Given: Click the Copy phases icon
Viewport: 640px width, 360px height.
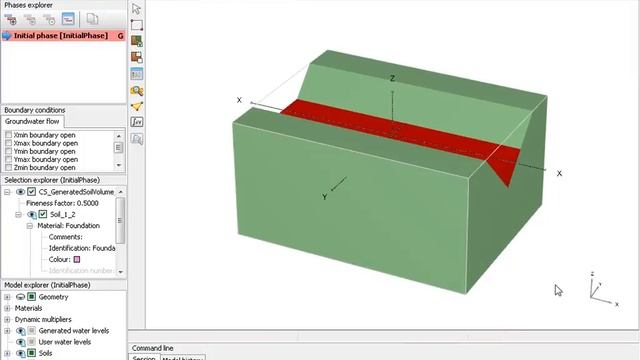Looking at the screenshot, I should (92, 19).
